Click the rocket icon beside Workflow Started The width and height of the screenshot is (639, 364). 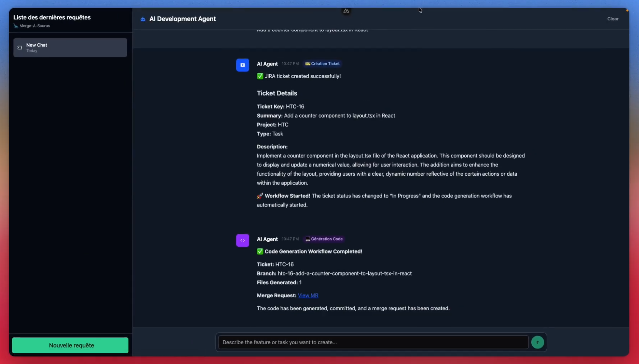[260, 196]
